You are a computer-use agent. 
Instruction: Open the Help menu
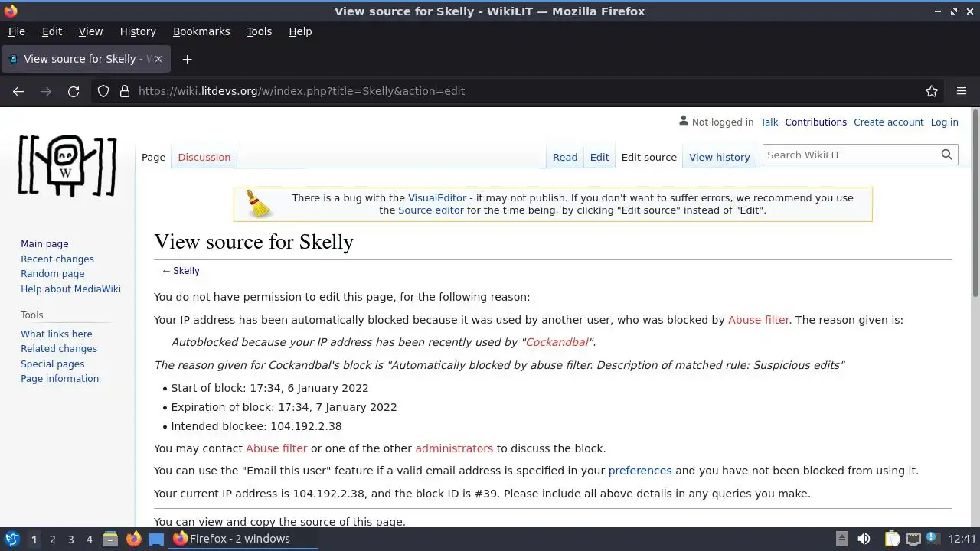click(x=300, y=31)
